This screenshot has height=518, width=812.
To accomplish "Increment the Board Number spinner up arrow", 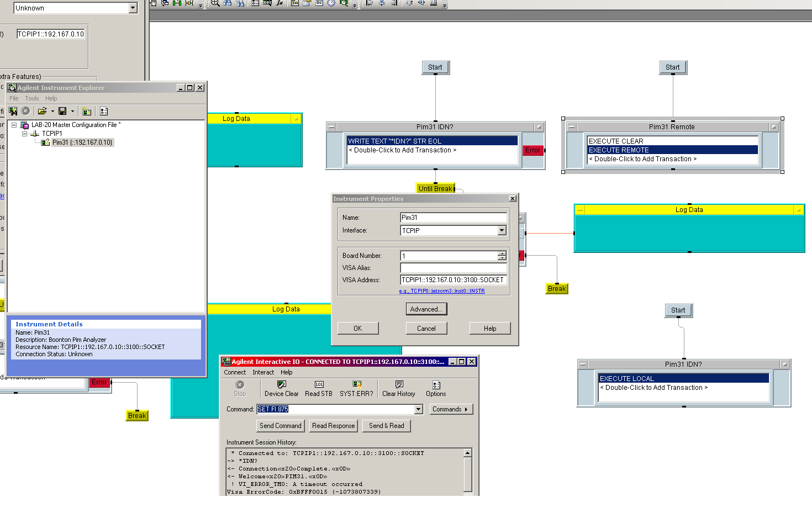I will pos(502,253).
